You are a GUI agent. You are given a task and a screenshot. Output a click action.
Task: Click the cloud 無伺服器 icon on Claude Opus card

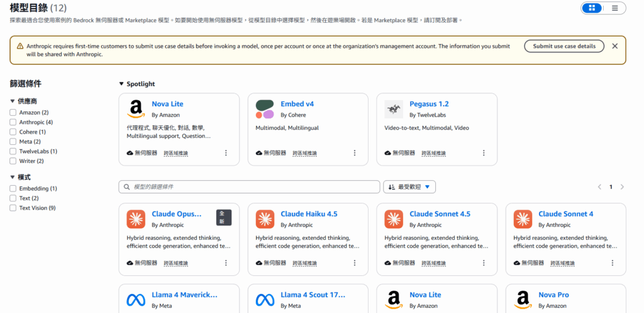[x=130, y=263]
